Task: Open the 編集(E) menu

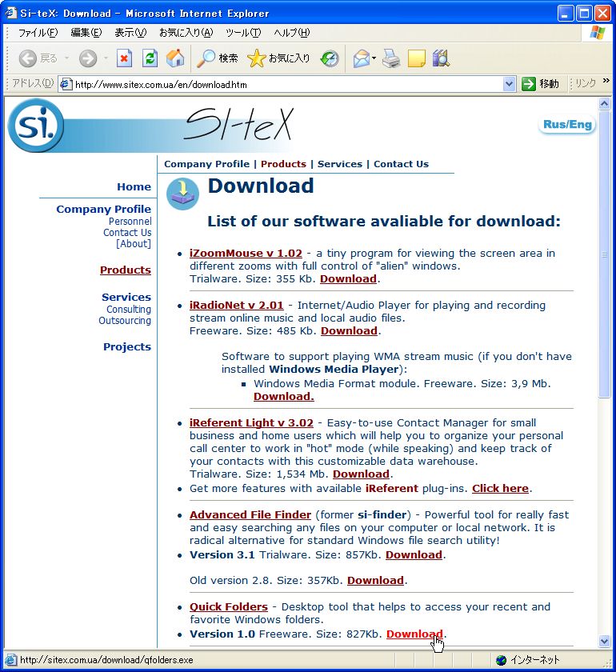Action: pyautogui.click(x=86, y=33)
